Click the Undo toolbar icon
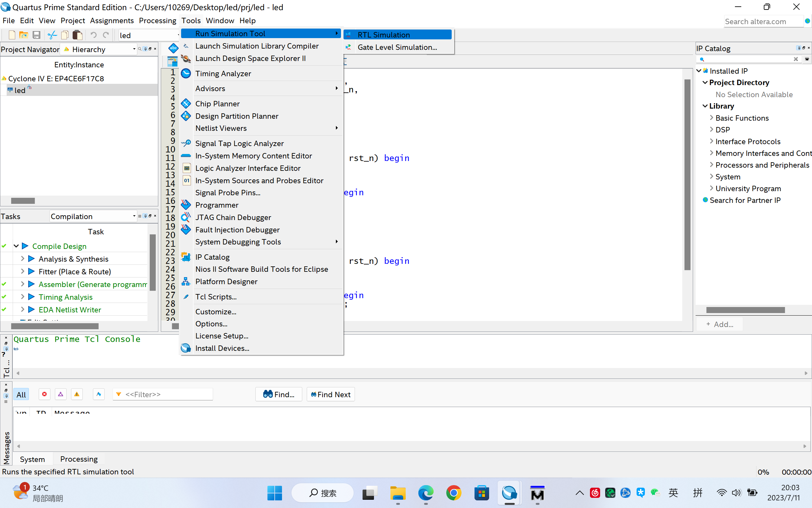The image size is (812, 508). click(x=94, y=35)
